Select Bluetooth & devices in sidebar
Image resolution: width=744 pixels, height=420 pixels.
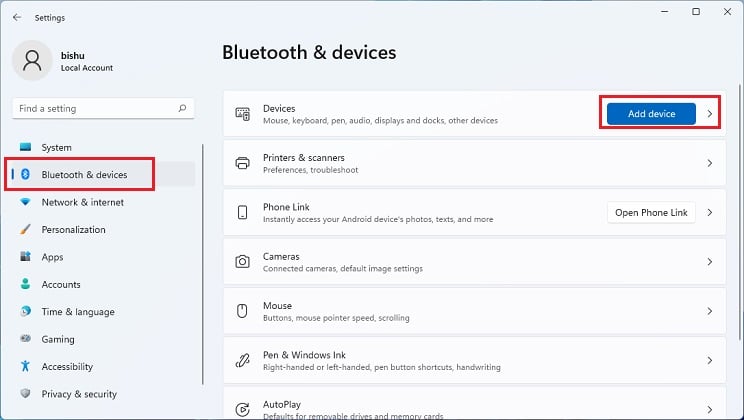pyautogui.click(x=103, y=174)
